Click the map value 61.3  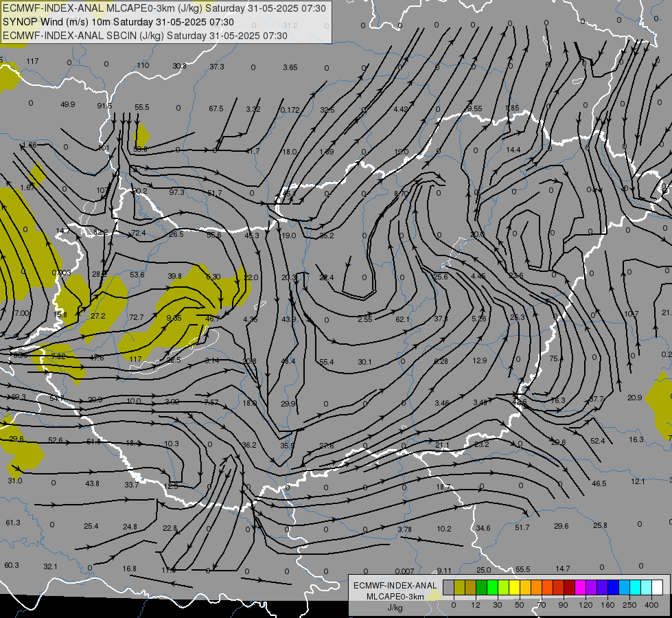[13, 523]
